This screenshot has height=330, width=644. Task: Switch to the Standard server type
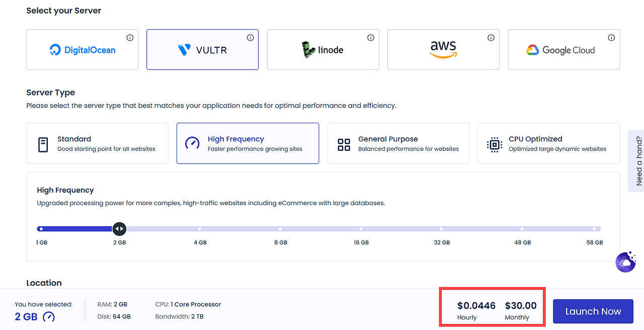click(x=97, y=143)
